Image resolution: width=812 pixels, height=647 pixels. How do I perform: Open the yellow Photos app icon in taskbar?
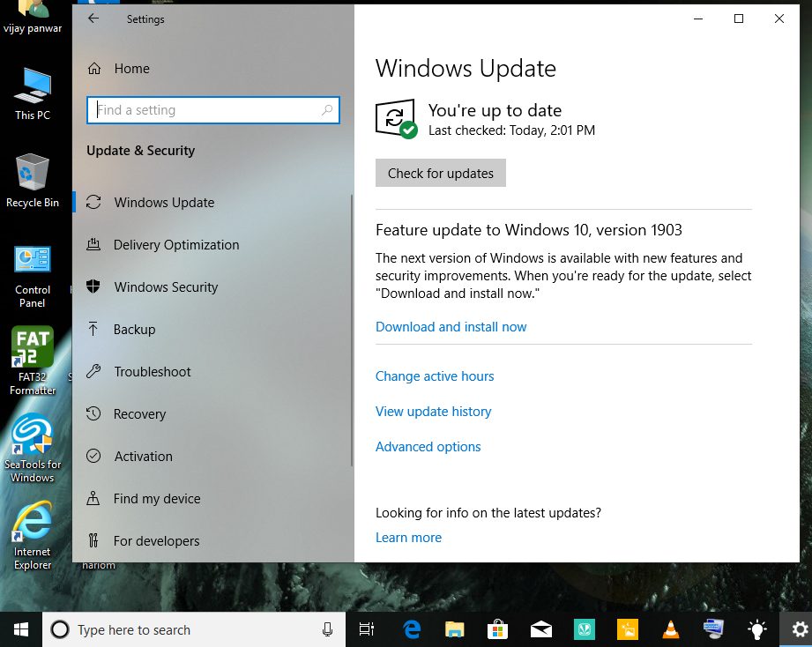pyautogui.click(x=628, y=629)
